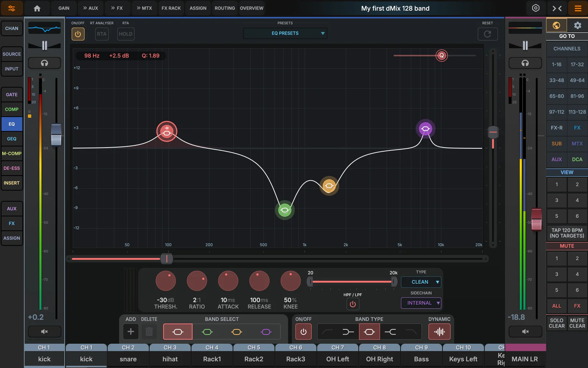Choose the high-shelf band type
The image size is (588, 368).
click(x=390, y=332)
